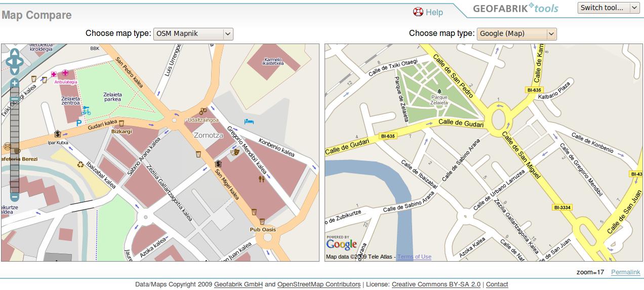Open the Google (Map) map type dropdown
Screen dimensions: 644x290
[x=516, y=34]
